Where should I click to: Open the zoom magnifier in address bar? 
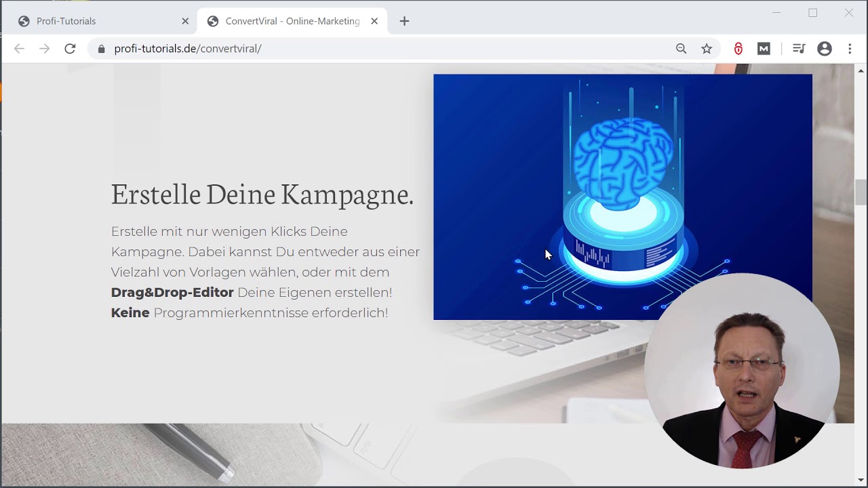[682, 49]
